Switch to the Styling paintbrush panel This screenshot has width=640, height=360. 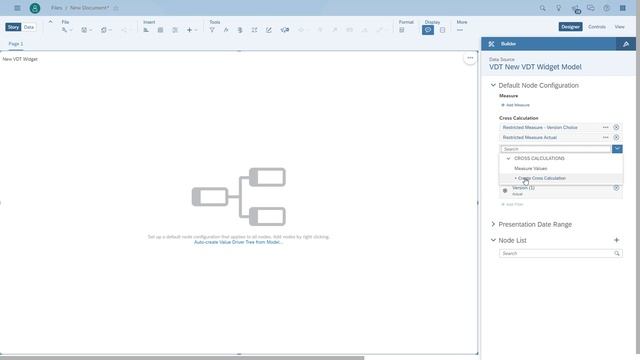click(626, 44)
